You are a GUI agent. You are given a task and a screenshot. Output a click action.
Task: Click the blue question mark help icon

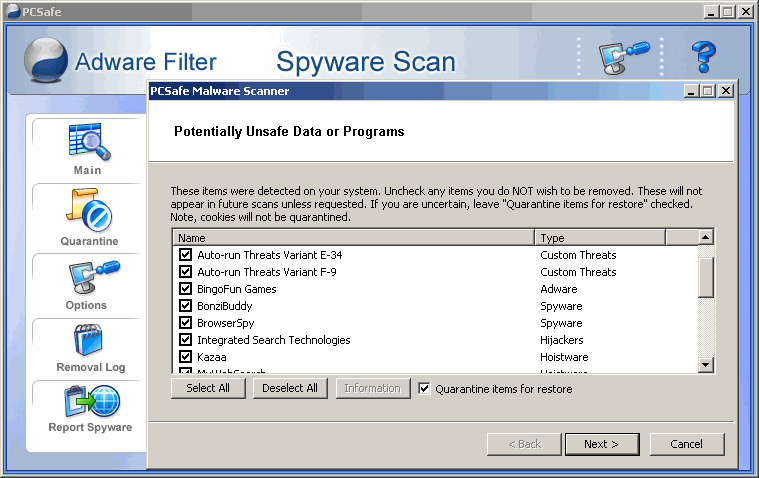(x=703, y=57)
